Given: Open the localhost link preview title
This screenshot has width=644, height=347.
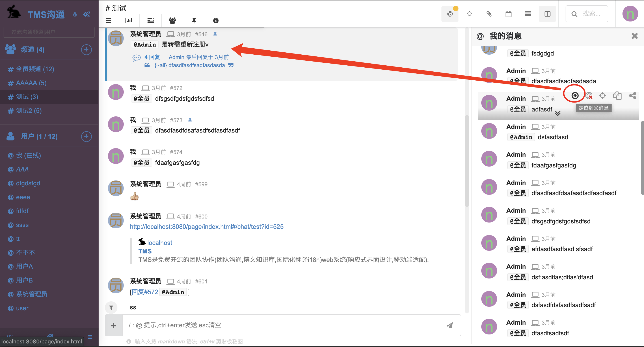Looking at the screenshot, I should pyautogui.click(x=160, y=243).
